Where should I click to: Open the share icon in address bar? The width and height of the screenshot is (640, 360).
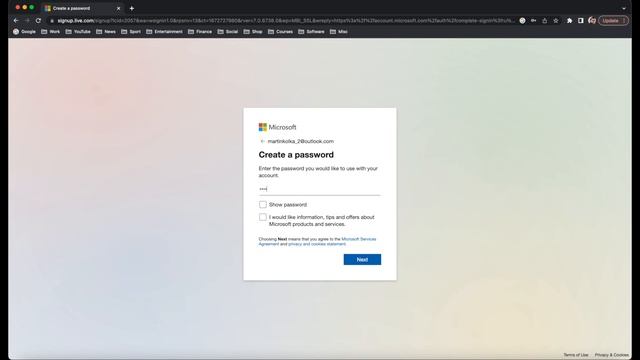[x=544, y=20]
